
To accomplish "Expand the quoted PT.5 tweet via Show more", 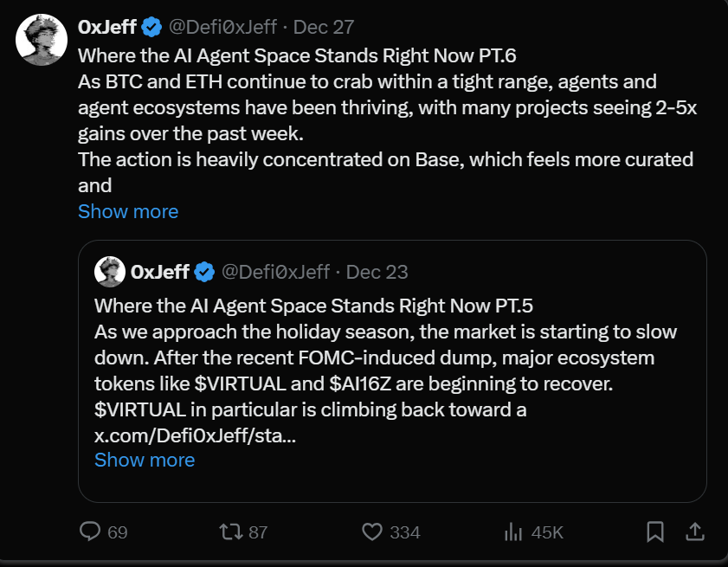I will click(145, 460).
